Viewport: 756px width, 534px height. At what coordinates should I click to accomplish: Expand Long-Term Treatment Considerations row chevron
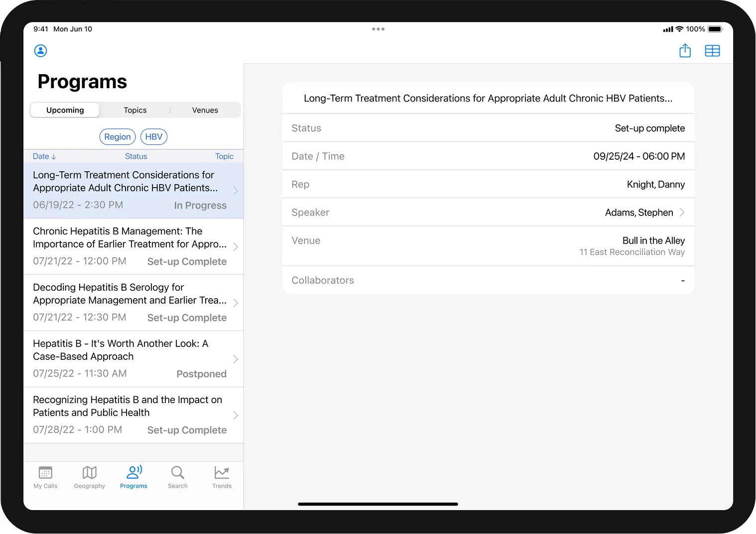236,191
